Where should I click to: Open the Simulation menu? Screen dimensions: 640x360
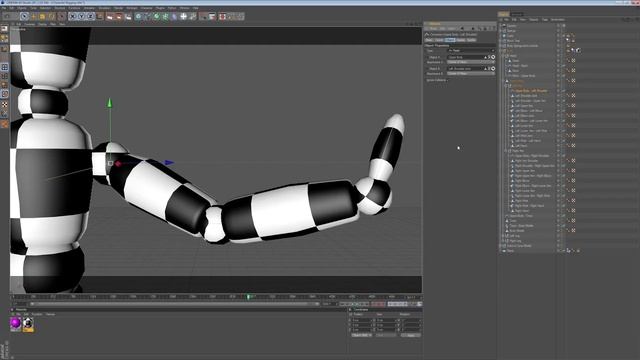click(x=104, y=8)
